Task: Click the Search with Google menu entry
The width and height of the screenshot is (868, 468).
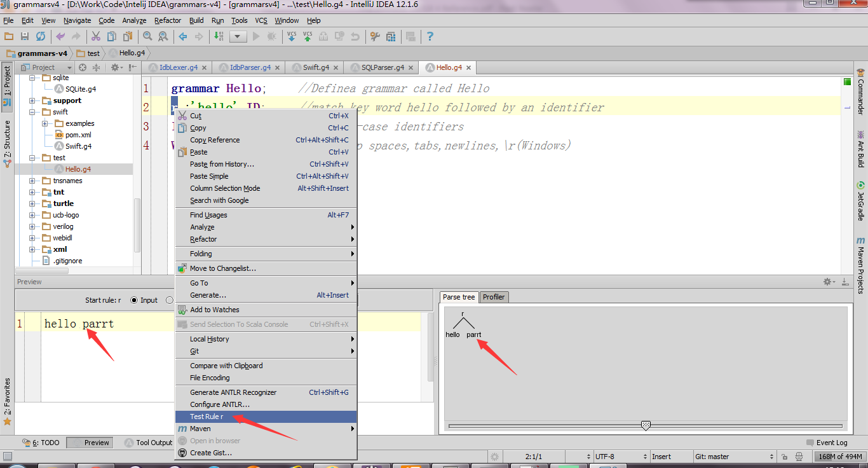Action: coord(266,200)
